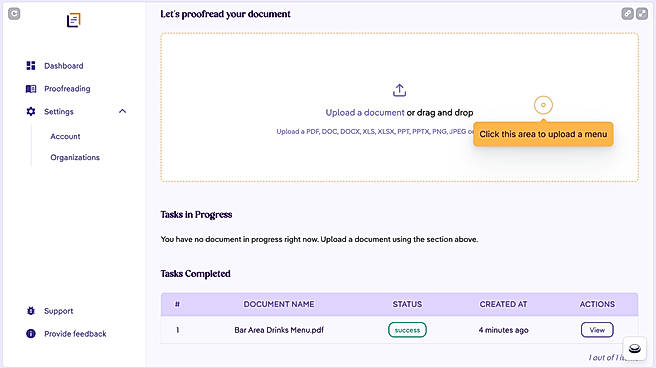The height and width of the screenshot is (368, 656).
Task: Click the copy link icon at top right
Action: pos(627,14)
